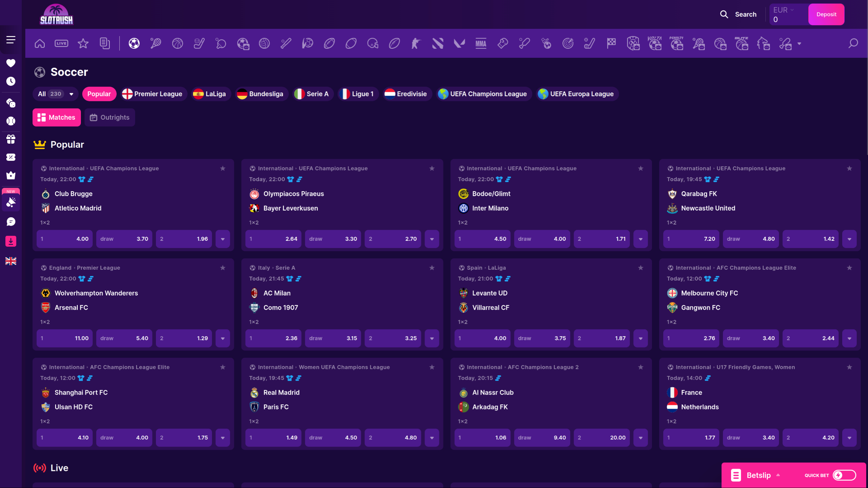Screen dimensions: 868x488
Task: Select the Premier League filter chip
Action: [153, 94]
